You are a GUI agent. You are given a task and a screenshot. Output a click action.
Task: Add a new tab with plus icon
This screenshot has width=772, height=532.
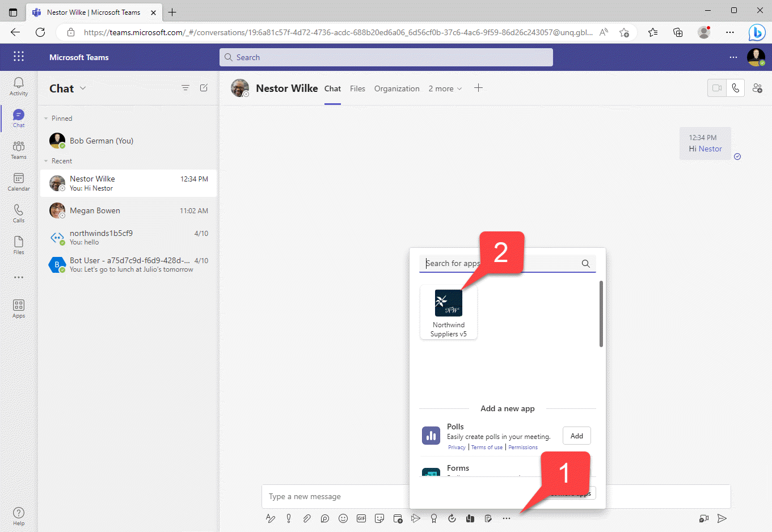478,88
